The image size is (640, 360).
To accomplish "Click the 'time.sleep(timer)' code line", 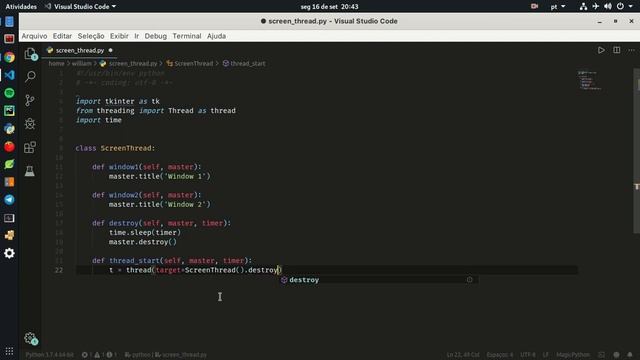I will [x=144, y=233].
